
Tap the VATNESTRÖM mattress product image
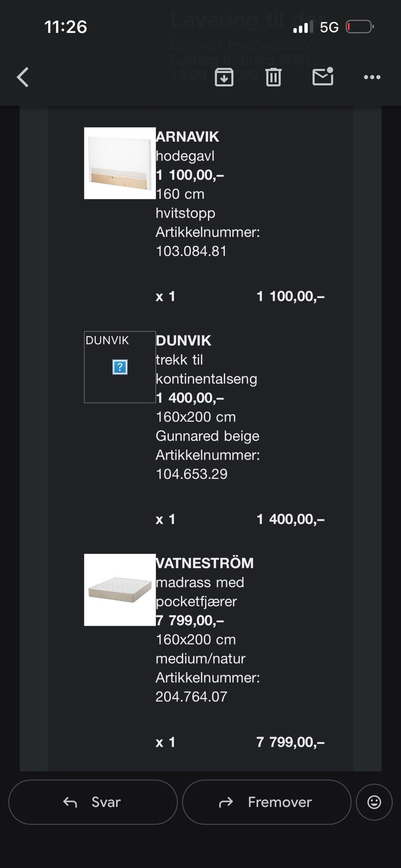pyautogui.click(x=120, y=590)
